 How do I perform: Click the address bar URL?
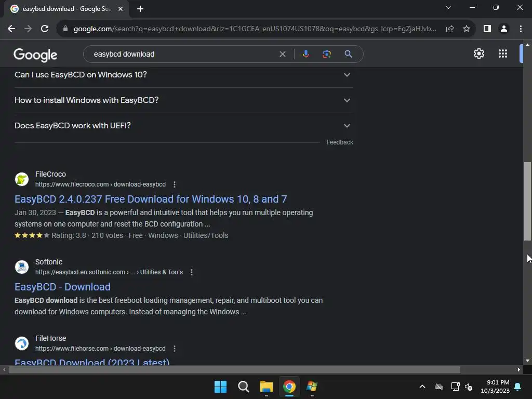coord(255,29)
